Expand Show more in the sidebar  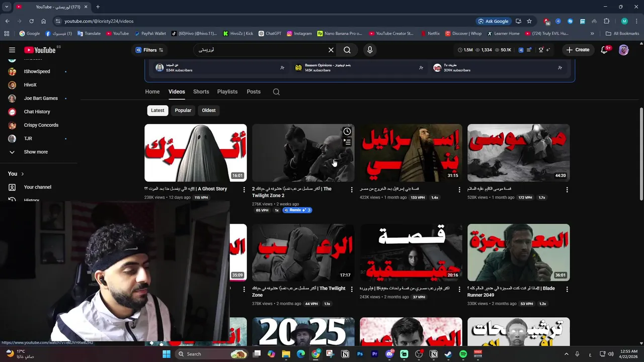(35, 152)
